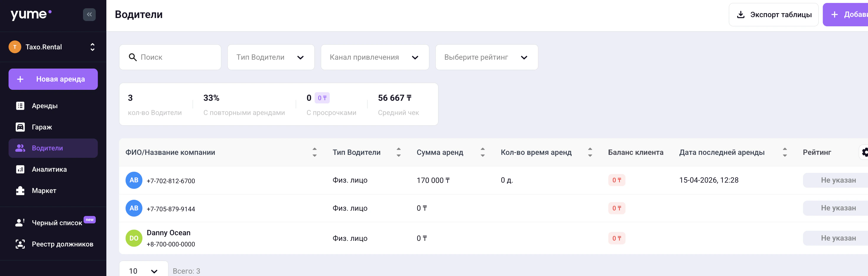
Task: Click the Рейтинг column header
Action: (x=817, y=152)
